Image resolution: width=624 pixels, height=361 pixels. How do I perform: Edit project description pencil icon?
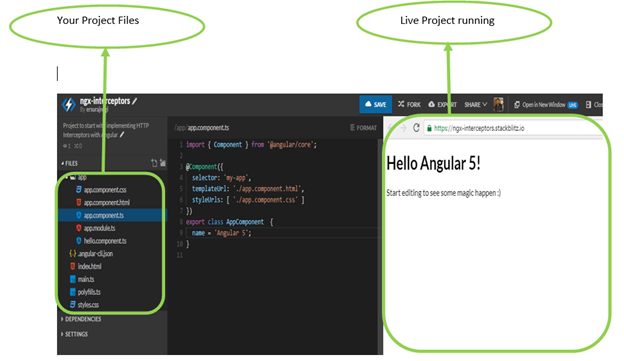[122, 135]
